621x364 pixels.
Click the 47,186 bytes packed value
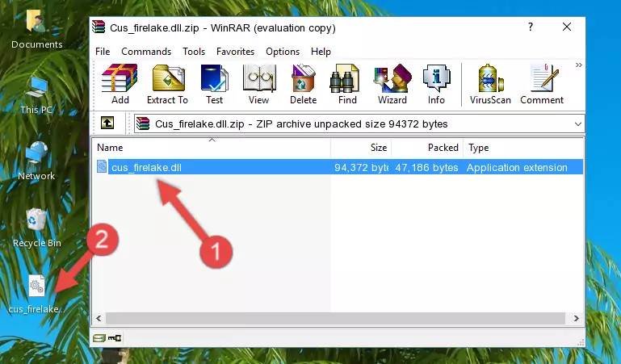[426, 167]
